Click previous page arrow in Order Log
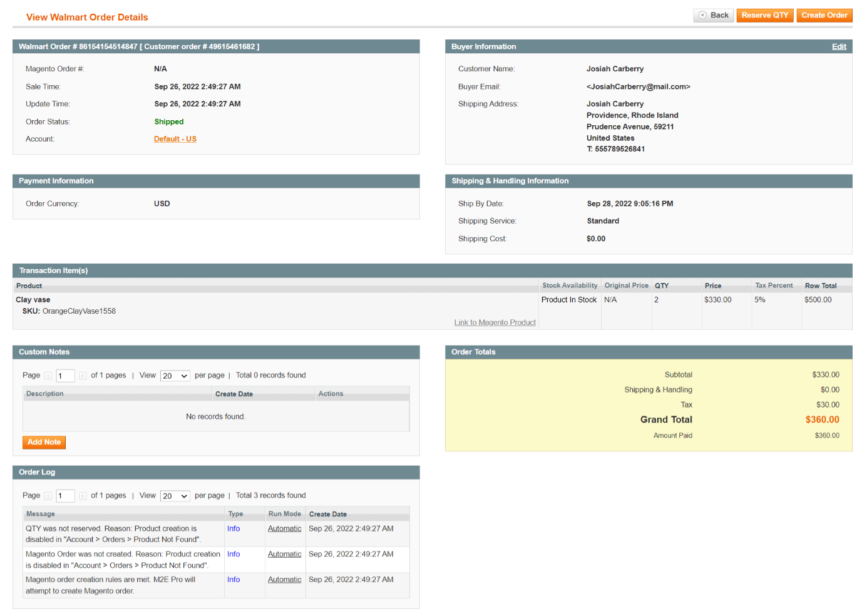This screenshot has width=862, height=616. pyautogui.click(x=48, y=496)
